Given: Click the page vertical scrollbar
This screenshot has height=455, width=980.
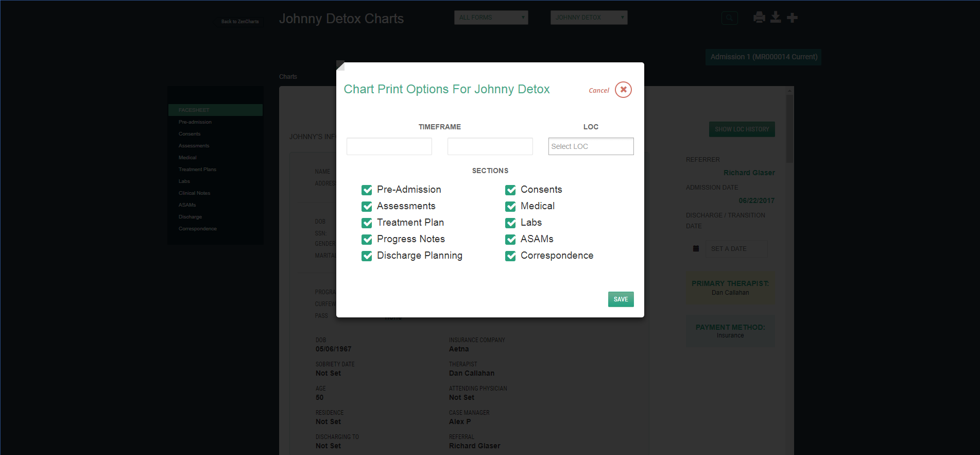Looking at the screenshot, I should point(789,128).
